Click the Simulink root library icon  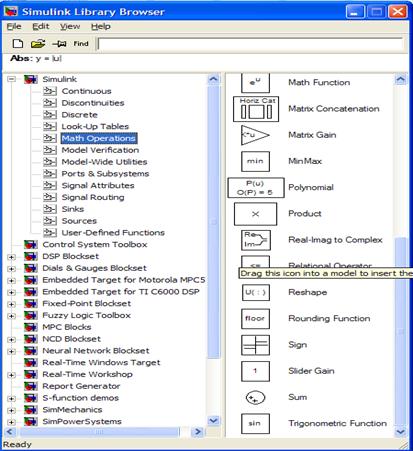click(31, 79)
